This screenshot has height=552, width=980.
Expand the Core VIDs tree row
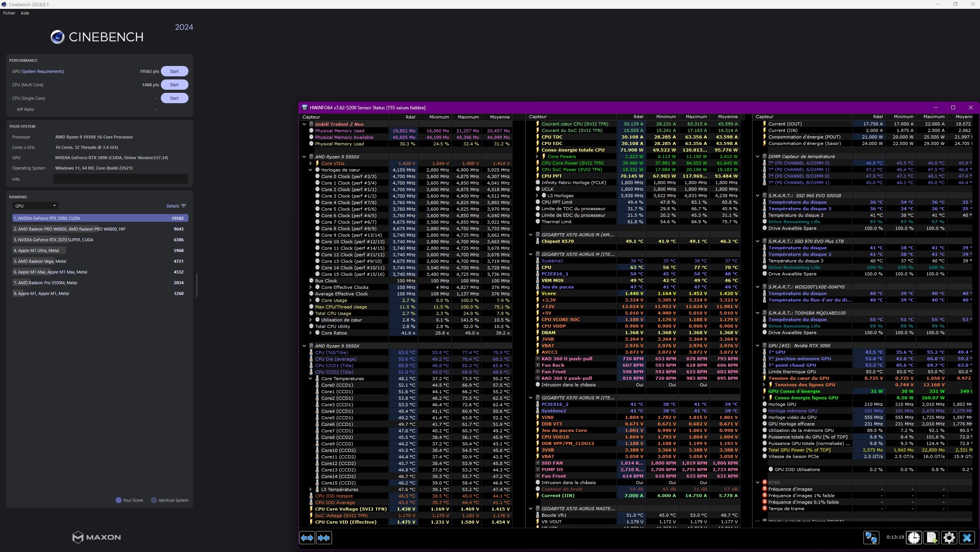click(311, 163)
